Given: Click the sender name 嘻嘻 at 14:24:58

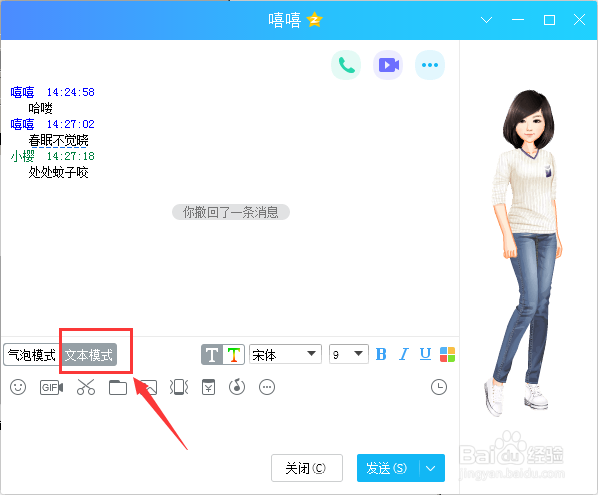Looking at the screenshot, I should pyautogui.click(x=23, y=92).
